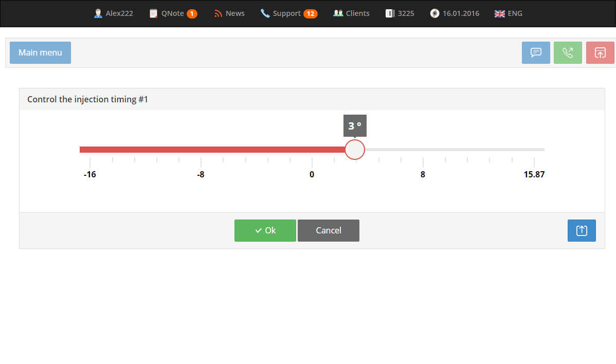The image size is (616, 364).
Task: Click the QNote notification badge
Action: click(192, 13)
